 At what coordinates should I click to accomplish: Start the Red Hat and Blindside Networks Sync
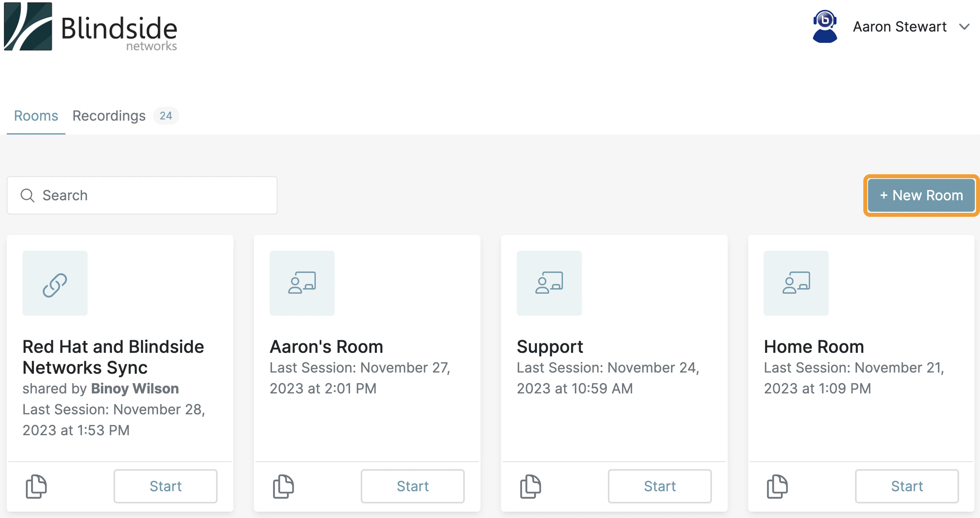pos(165,486)
